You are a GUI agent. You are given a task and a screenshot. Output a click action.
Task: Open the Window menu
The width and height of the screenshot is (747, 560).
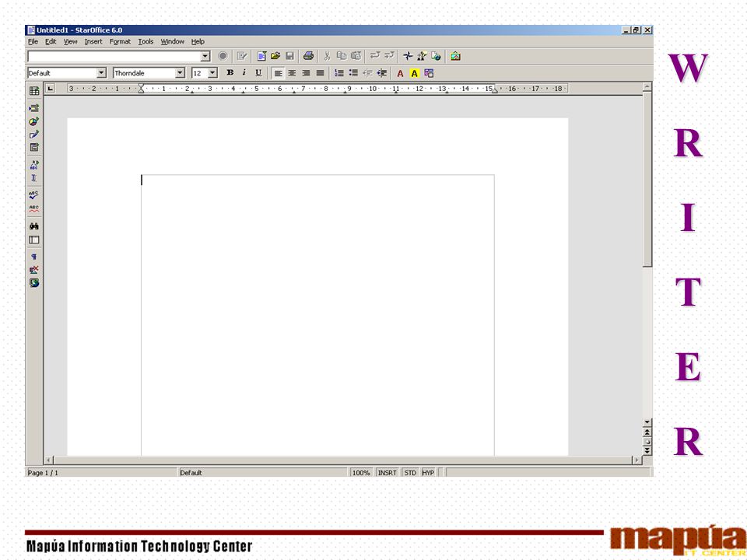(x=173, y=41)
